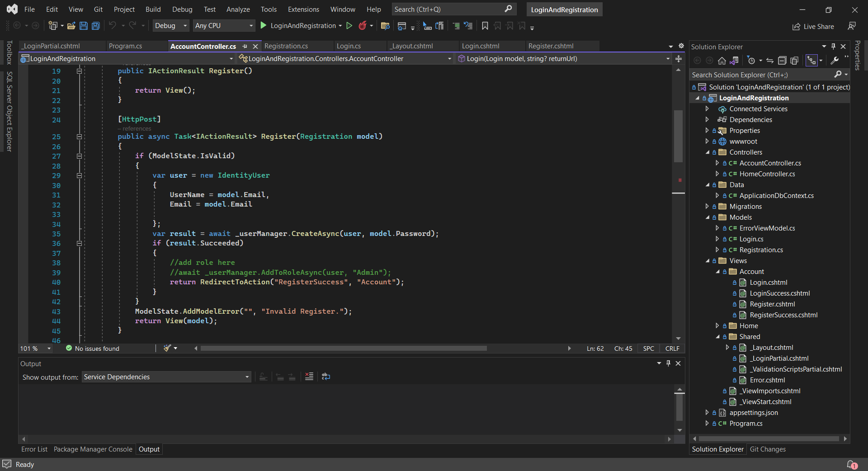Start a Live Share session

[813, 26]
